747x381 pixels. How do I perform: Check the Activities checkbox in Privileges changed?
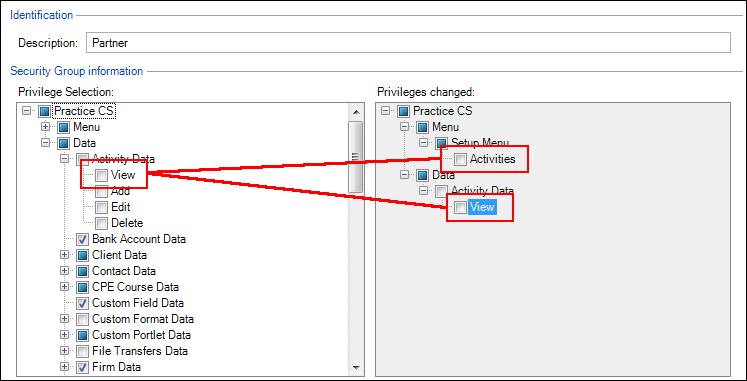coord(460,160)
